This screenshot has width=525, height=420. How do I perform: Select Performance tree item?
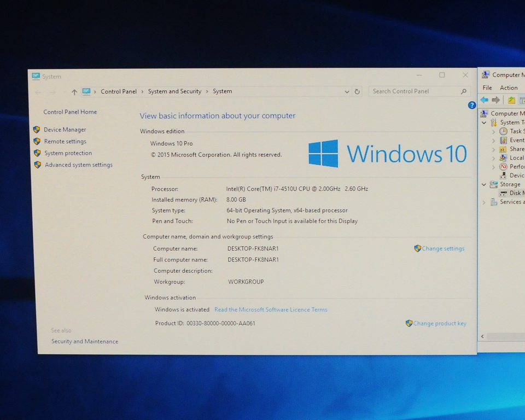[517, 166]
